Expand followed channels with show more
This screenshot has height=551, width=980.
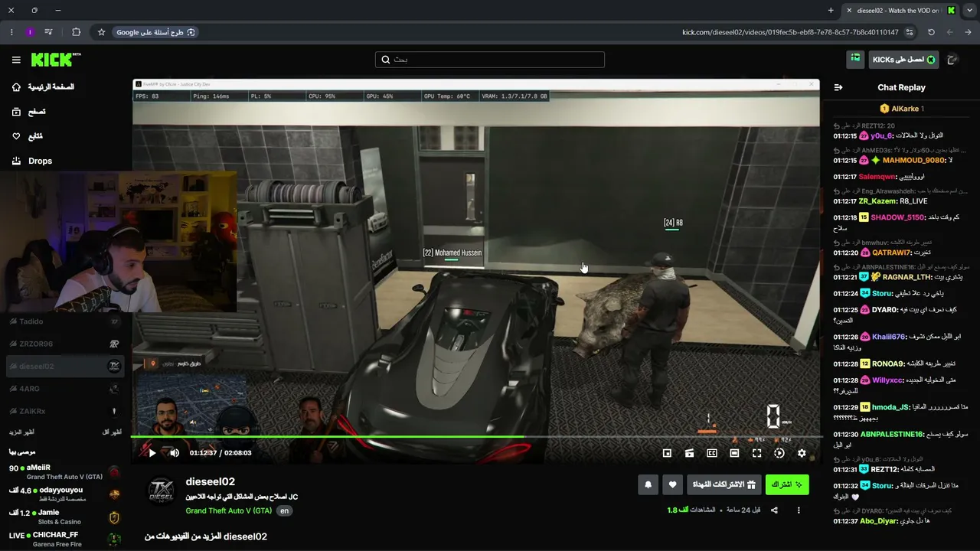(21, 432)
